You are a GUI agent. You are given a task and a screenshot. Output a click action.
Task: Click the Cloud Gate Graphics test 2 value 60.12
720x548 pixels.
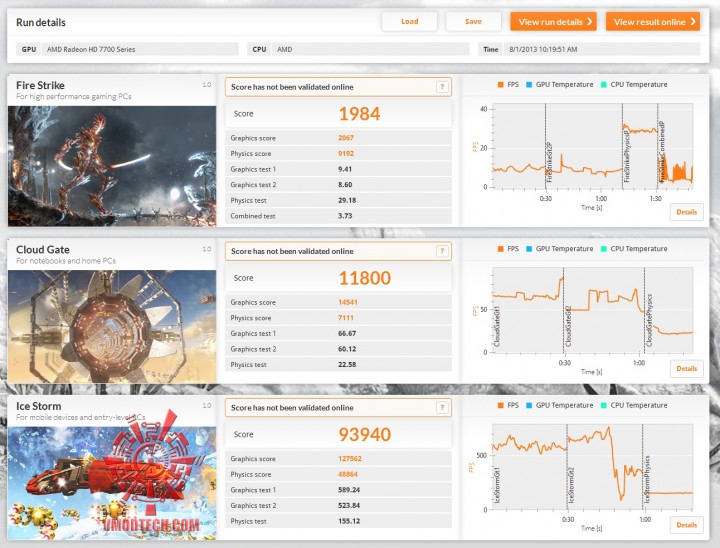tap(347, 349)
